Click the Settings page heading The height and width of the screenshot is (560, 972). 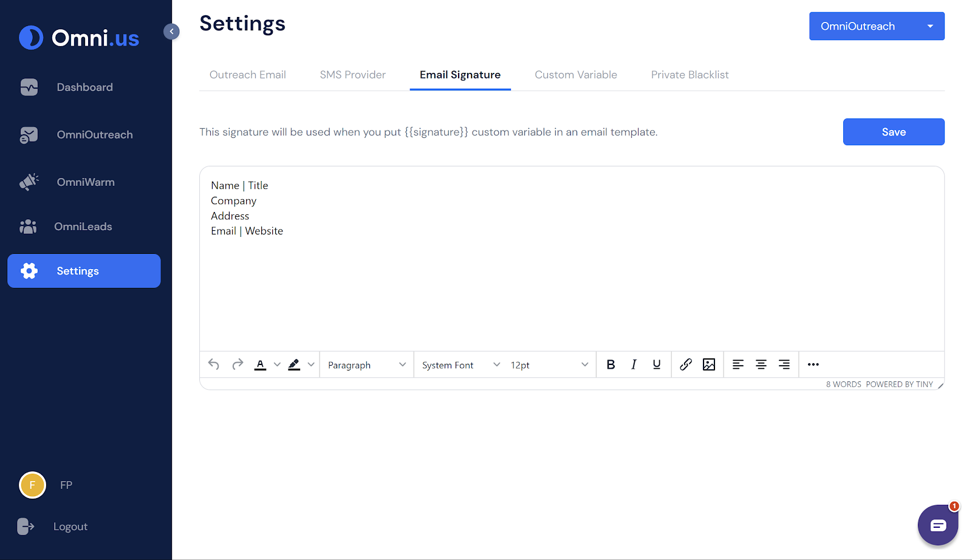coord(242,23)
